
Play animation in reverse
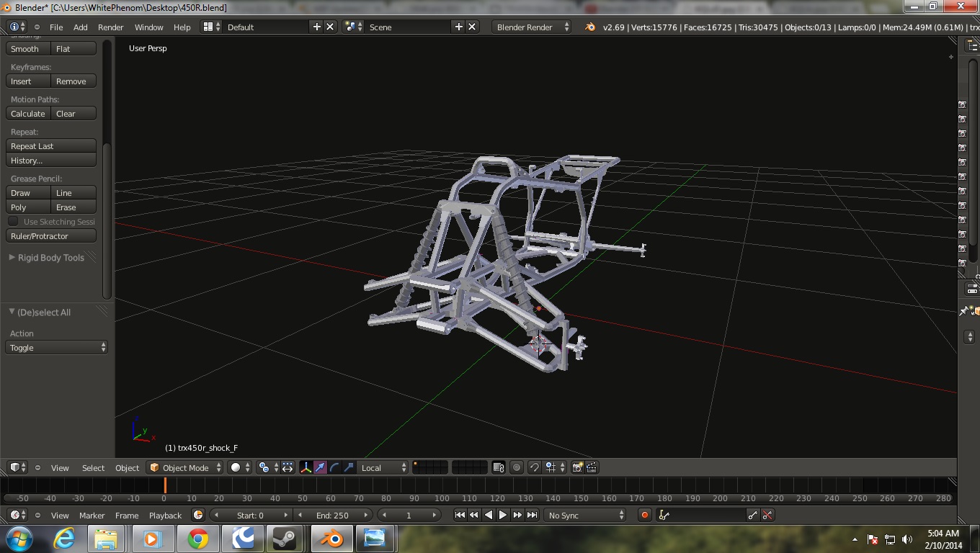pyautogui.click(x=489, y=515)
